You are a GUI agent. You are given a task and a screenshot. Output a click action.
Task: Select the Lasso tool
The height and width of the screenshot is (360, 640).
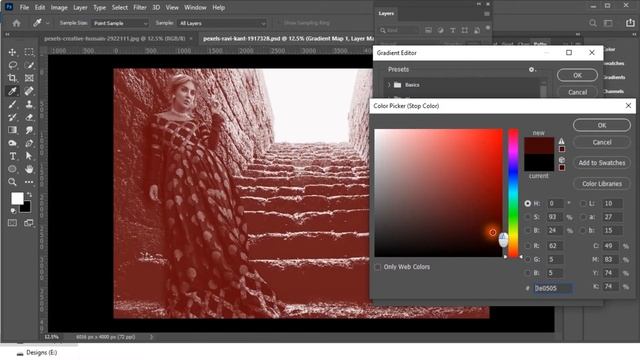click(x=12, y=65)
